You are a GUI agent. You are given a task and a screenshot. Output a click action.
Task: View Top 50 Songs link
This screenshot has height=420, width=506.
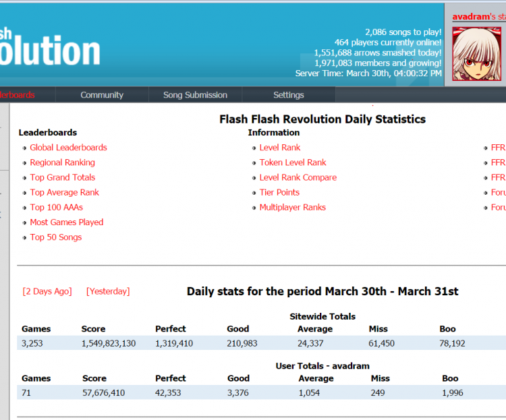(x=56, y=237)
